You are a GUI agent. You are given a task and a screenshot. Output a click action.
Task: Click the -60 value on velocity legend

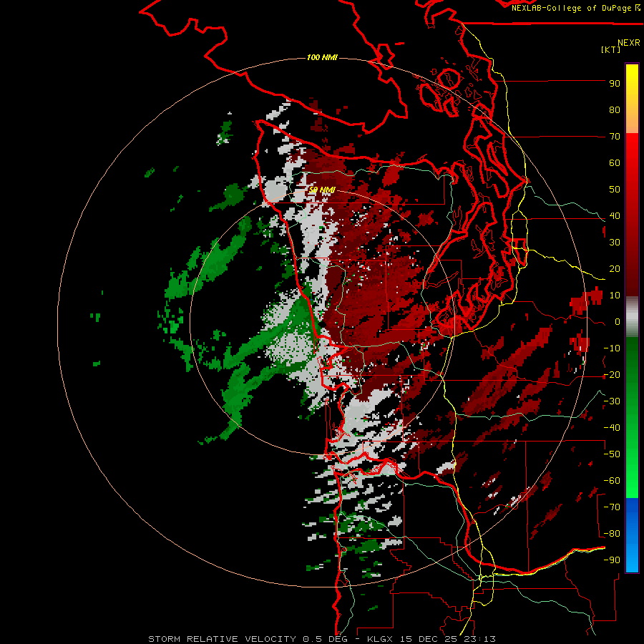click(612, 481)
